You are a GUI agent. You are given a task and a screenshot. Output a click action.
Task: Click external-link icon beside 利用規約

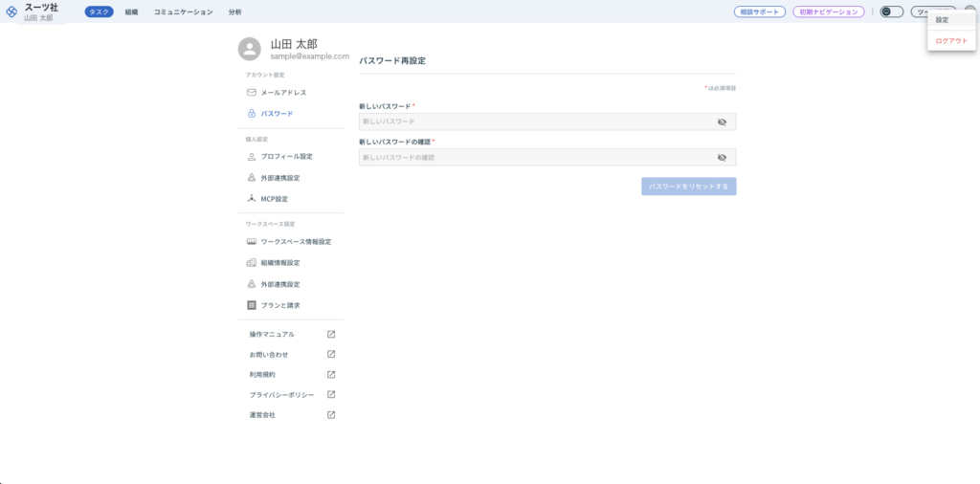tap(331, 375)
